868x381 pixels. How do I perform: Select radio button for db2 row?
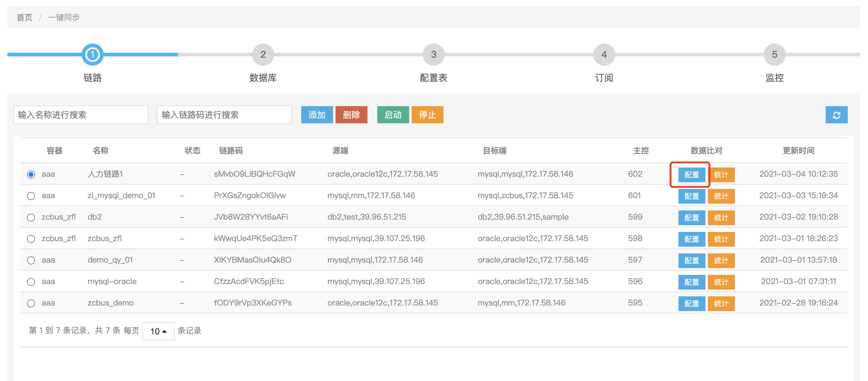click(31, 217)
